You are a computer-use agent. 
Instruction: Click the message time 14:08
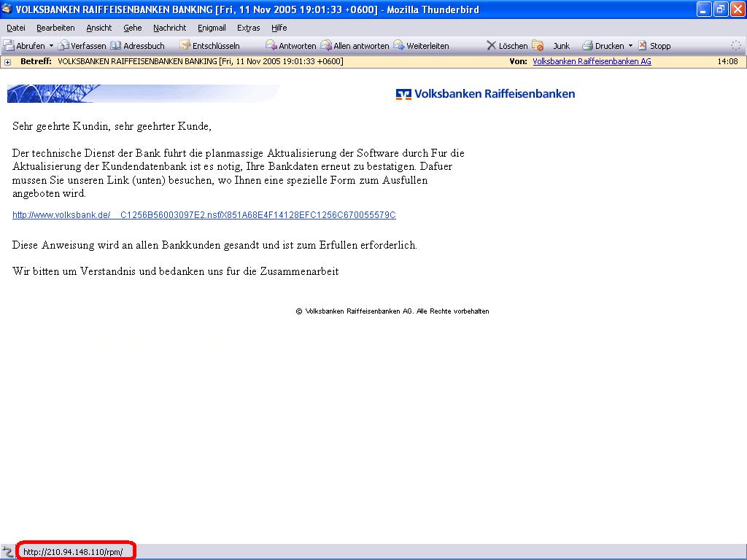[727, 61]
